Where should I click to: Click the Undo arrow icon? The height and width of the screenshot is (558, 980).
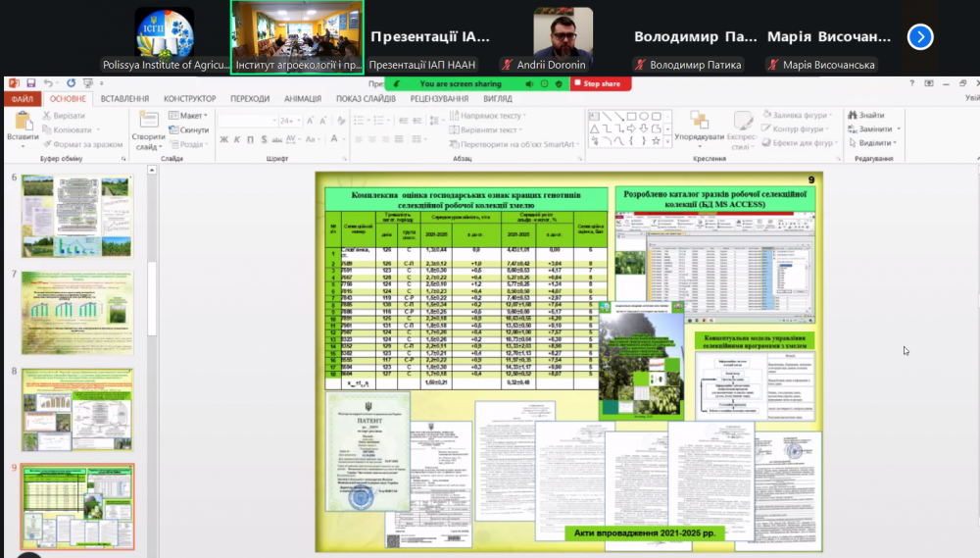pyautogui.click(x=47, y=83)
